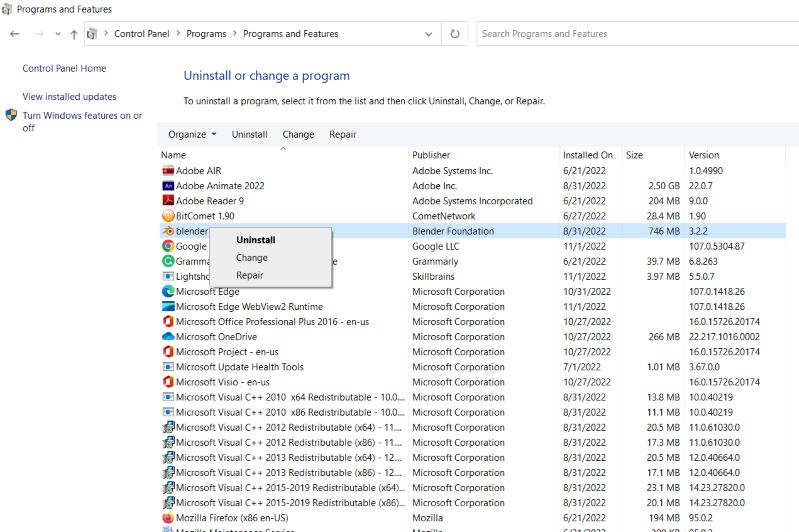Open the address bar history dropdown
Screen dimensions: 799x532
coord(429,34)
